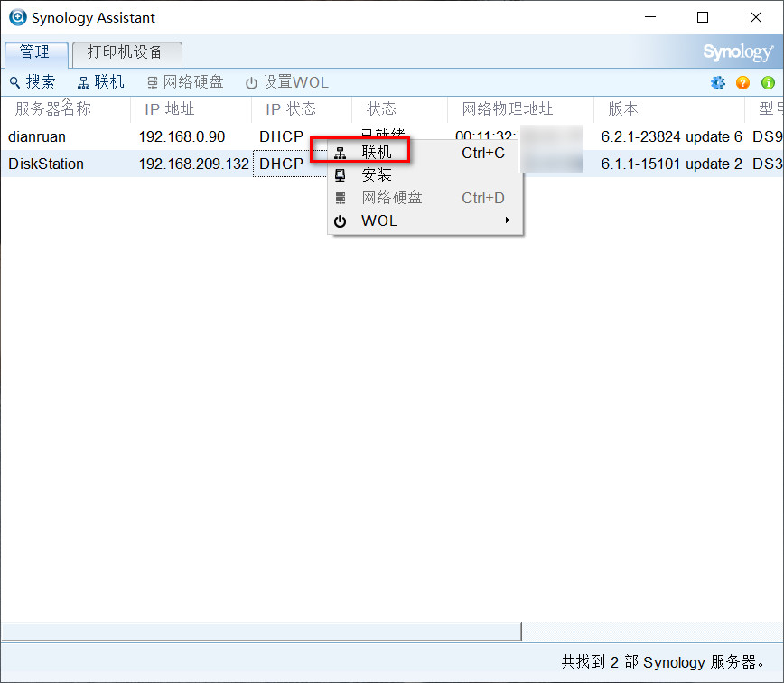784x683 pixels.
Task: Open the settings gear icon
Action: tap(717, 82)
